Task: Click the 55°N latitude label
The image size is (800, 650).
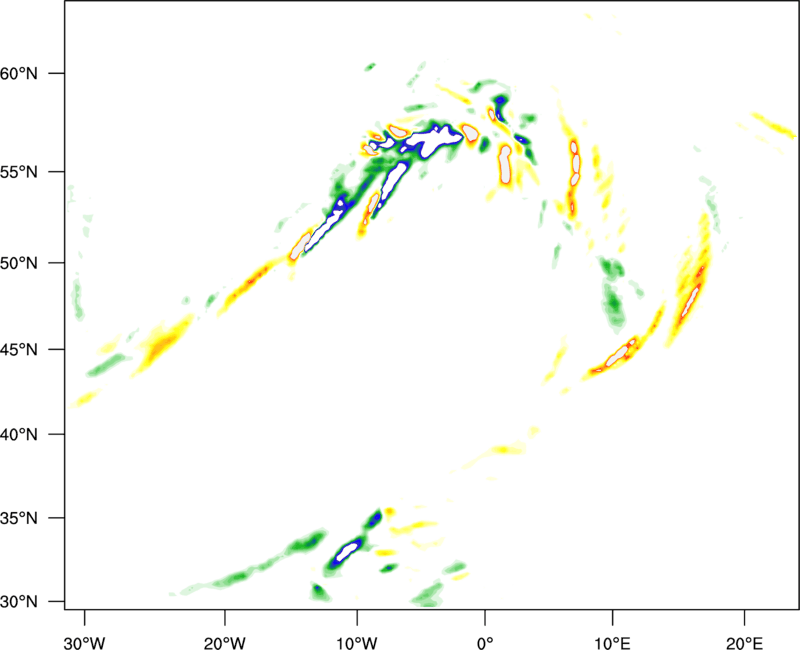Action: point(19,172)
